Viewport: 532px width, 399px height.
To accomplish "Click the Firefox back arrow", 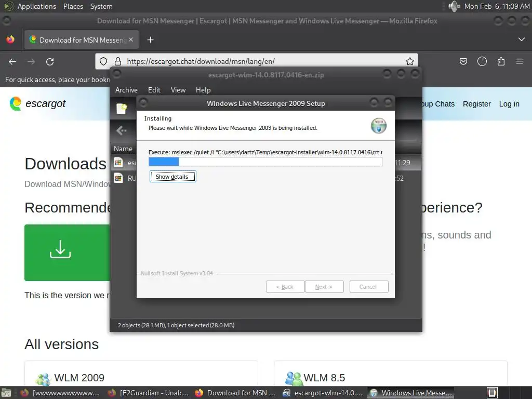I will [x=12, y=62].
